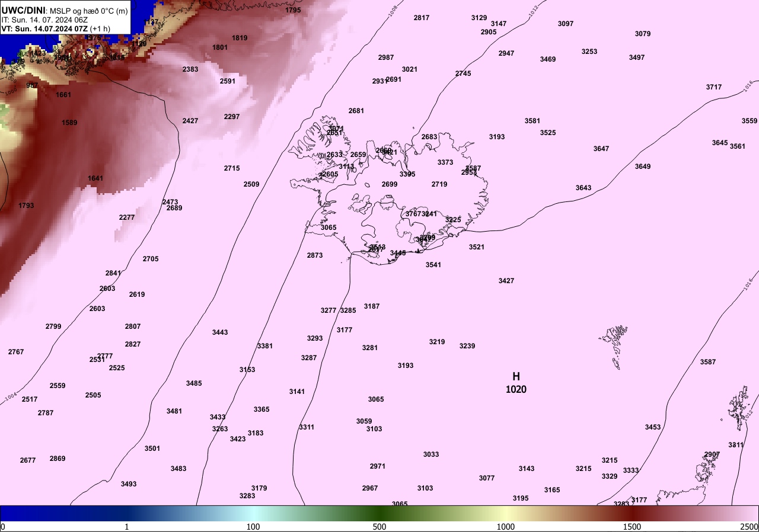The image size is (759, 532).
Task: Click the 100 label on the color scale
Action: coord(253,527)
